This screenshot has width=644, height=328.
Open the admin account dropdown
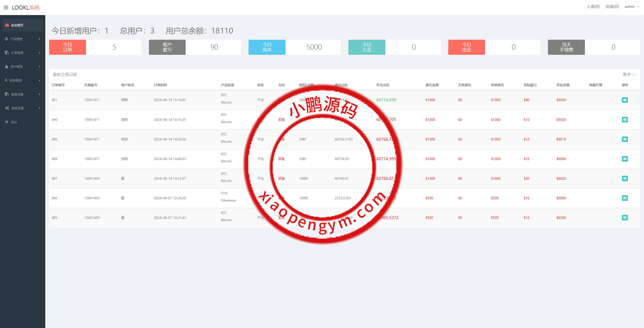pos(631,7)
